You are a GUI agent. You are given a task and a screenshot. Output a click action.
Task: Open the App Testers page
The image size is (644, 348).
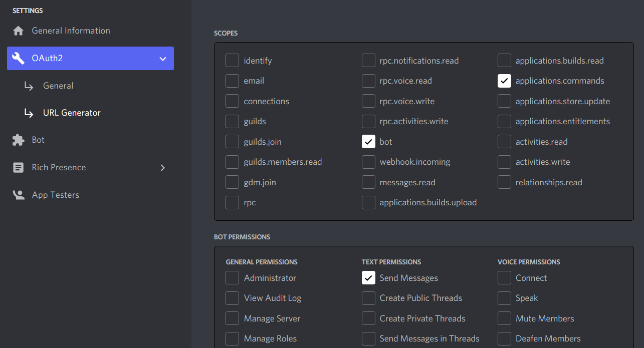pyautogui.click(x=56, y=195)
